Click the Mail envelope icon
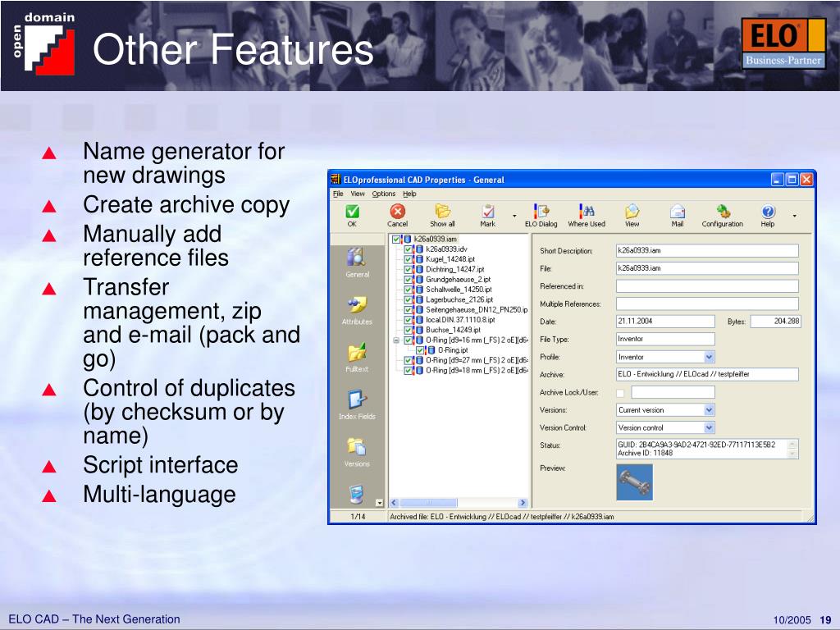 [677, 211]
